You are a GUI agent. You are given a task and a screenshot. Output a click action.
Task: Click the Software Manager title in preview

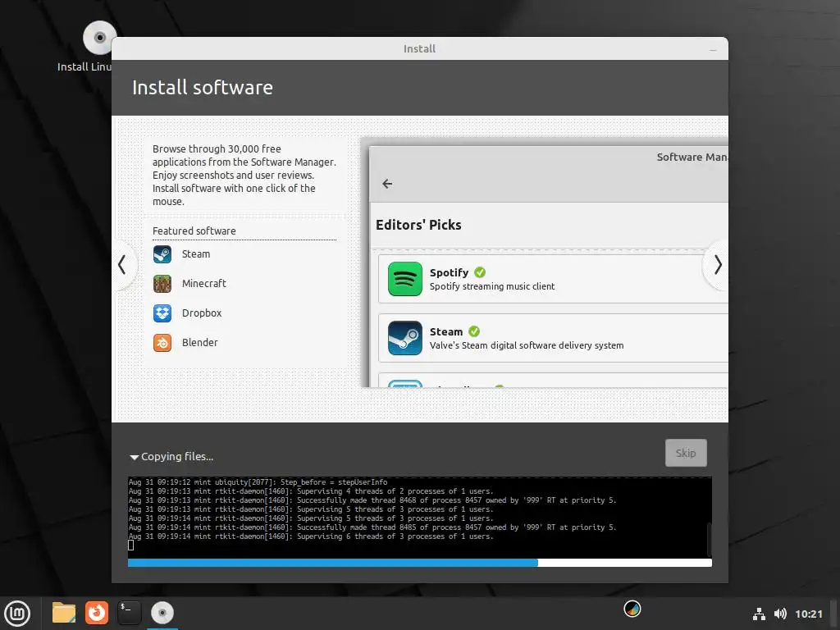[692, 157]
